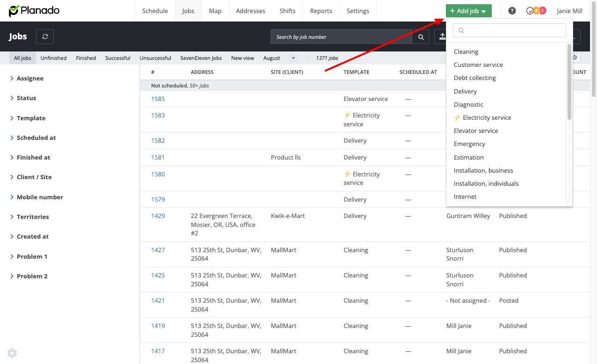The width and height of the screenshot is (597, 364).
Task: Switch to the Unfinished view
Action: [x=53, y=58]
